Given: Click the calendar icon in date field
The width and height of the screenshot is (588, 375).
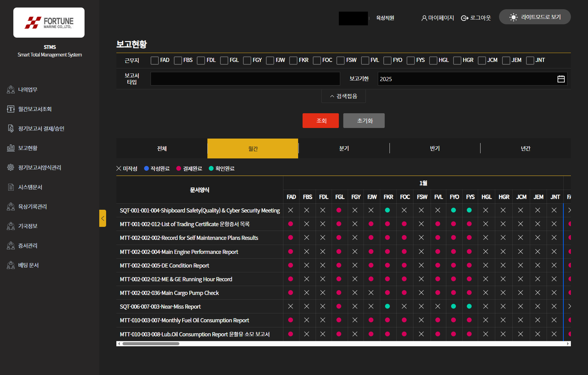Looking at the screenshot, I should (561, 79).
